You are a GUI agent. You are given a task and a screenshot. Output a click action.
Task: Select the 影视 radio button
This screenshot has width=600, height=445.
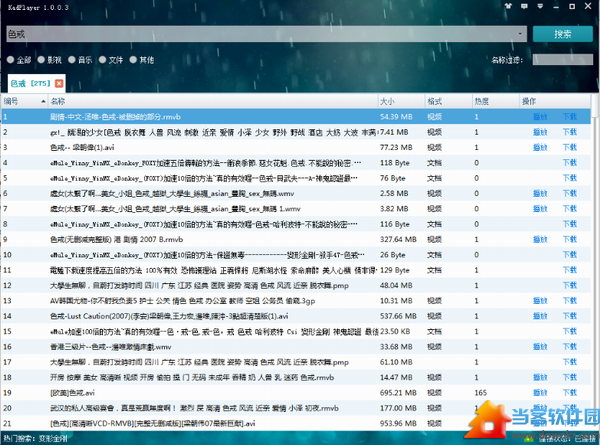click(41, 60)
